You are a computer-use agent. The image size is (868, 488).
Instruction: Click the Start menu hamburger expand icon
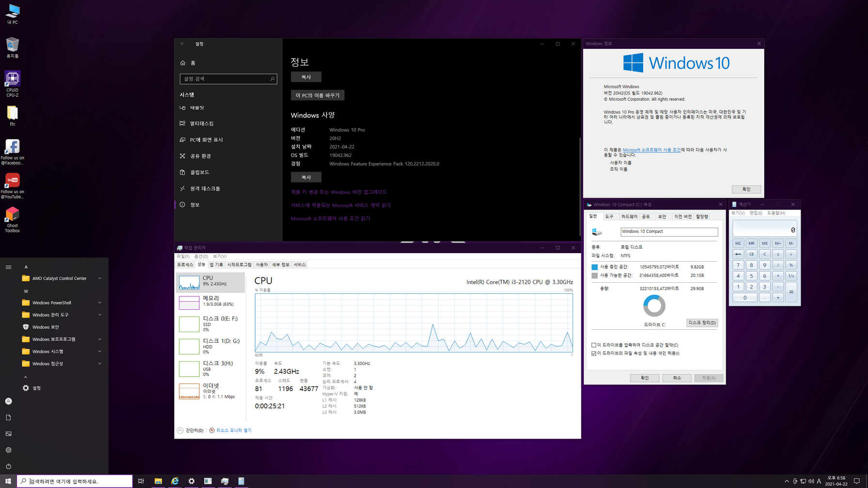coord(8,267)
